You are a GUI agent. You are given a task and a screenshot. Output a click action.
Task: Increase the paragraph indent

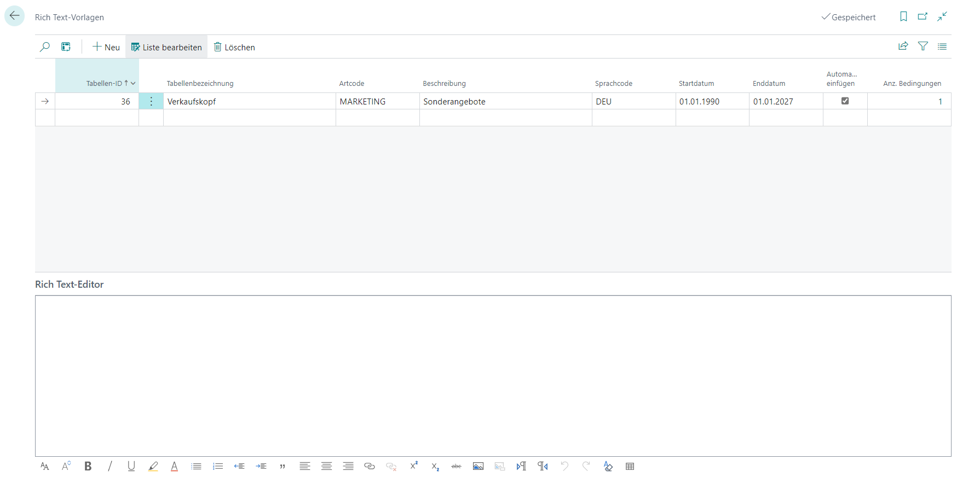click(261, 466)
